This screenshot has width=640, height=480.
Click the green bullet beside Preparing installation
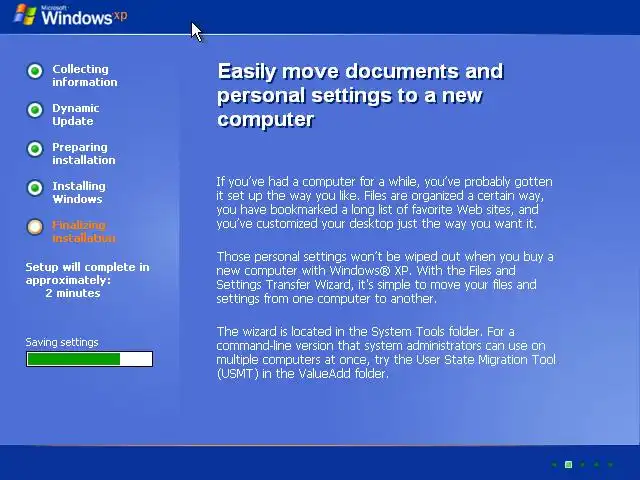(35, 149)
